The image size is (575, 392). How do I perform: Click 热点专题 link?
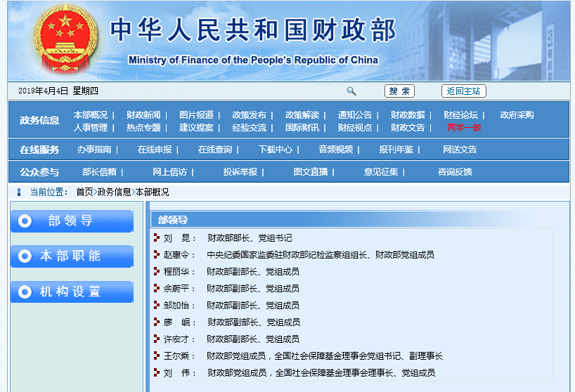point(143,127)
